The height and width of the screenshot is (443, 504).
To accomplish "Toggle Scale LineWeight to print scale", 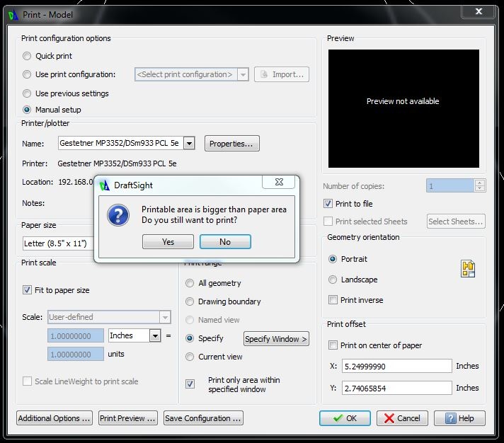I will (27, 381).
